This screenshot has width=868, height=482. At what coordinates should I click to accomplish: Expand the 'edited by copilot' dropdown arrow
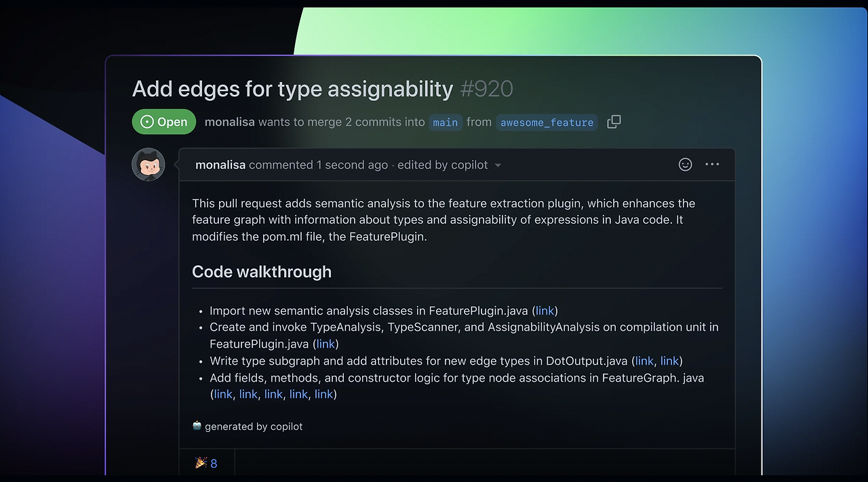[x=498, y=165]
